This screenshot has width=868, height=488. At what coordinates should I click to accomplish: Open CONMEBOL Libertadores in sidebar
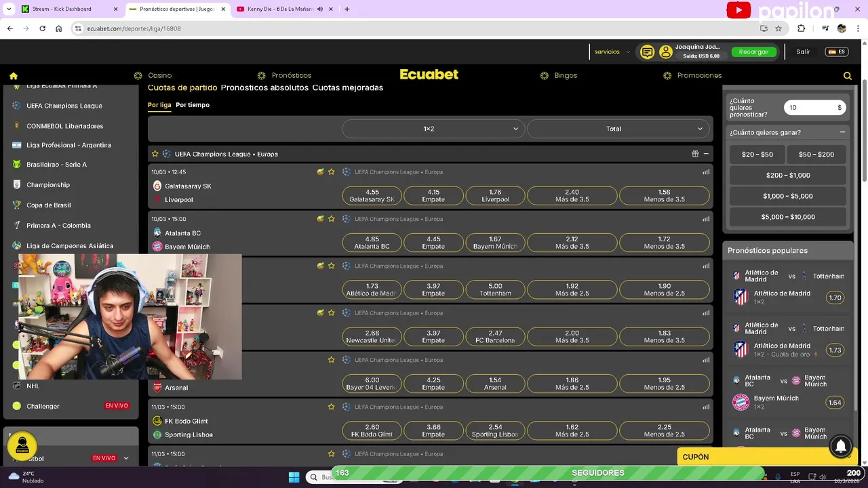click(x=65, y=126)
